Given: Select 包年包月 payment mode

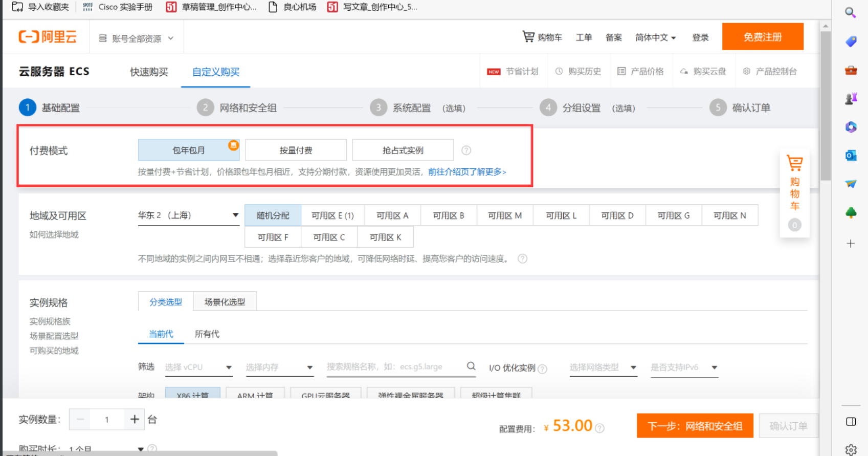Looking at the screenshot, I should [189, 150].
